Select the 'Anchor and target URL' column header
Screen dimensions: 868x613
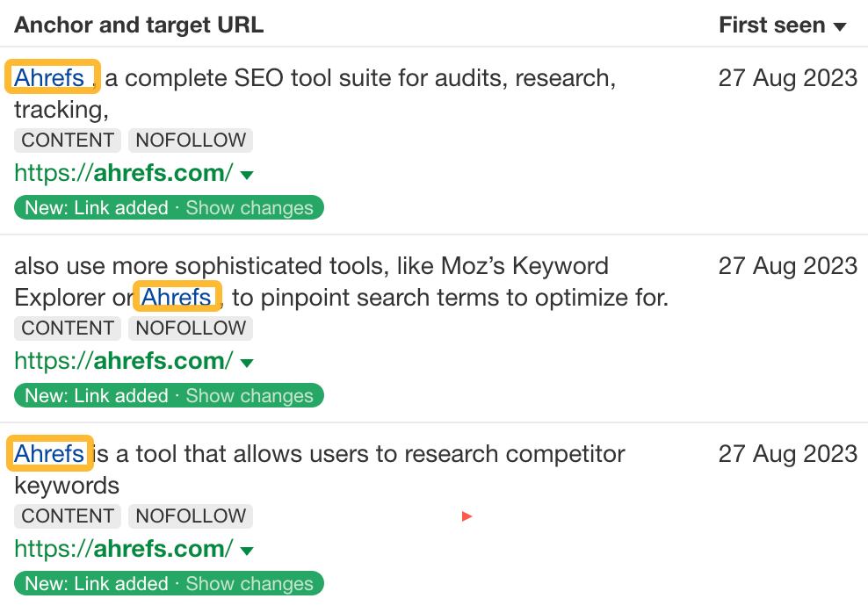pos(138,25)
